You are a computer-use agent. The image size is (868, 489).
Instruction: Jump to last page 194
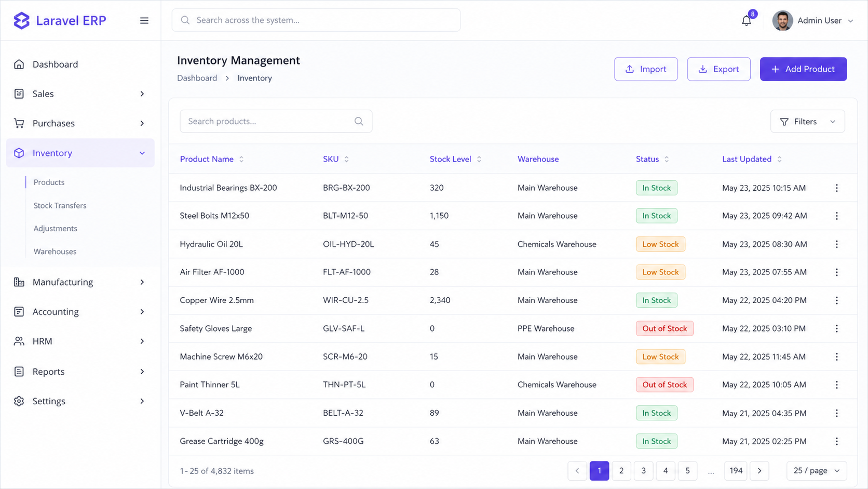click(736, 470)
